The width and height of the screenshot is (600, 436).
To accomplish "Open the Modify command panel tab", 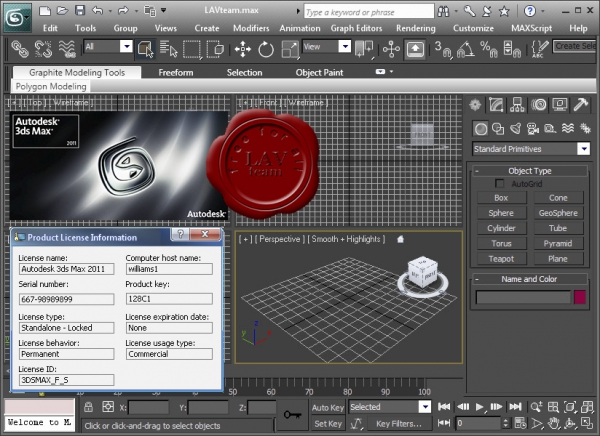I will [x=496, y=105].
